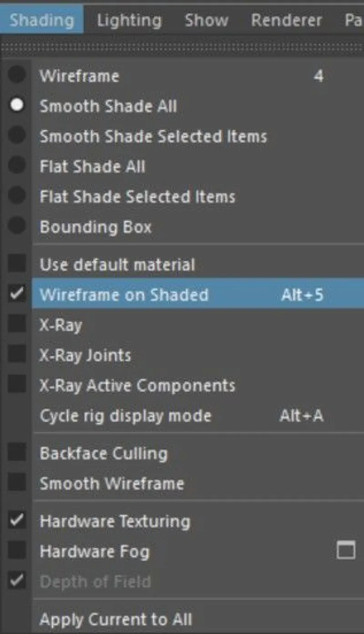The height and width of the screenshot is (634, 364).
Task: Enable X-Ray Active Components
Action: (x=137, y=385)
